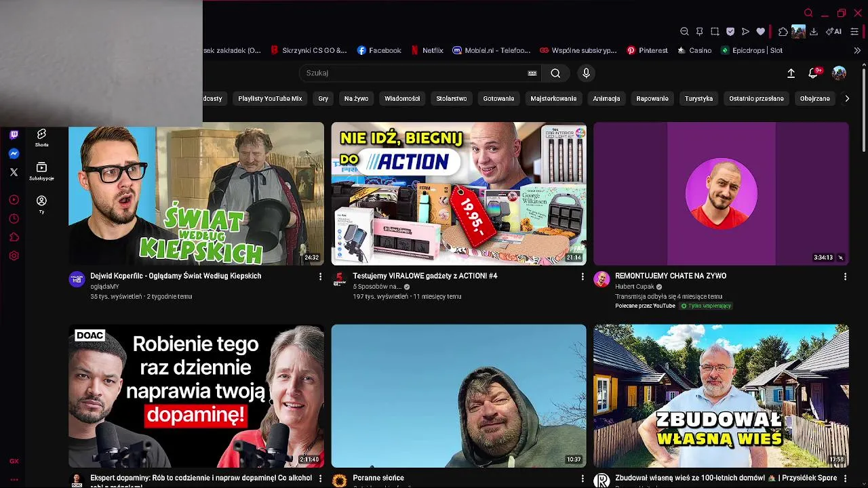Add page to bookmarks with the heart icon

point(761,31)
